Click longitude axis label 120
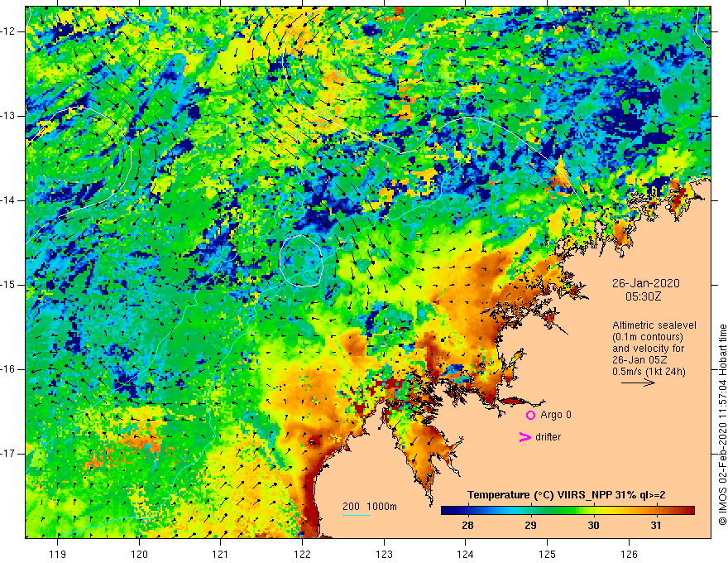 point(139,554)
